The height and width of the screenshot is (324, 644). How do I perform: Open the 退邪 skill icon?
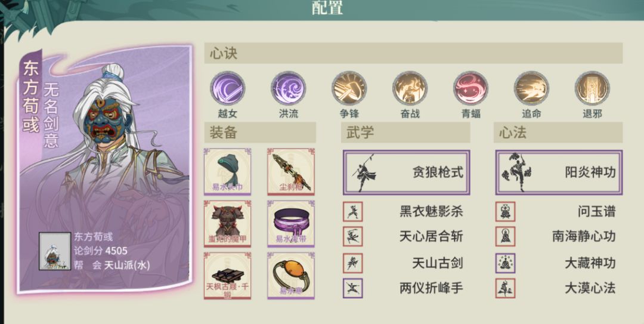pos(592,88)
